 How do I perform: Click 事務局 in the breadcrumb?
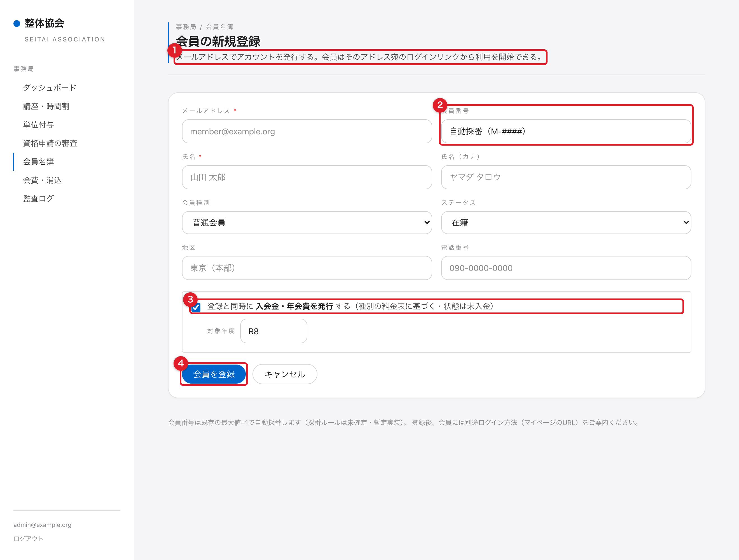(186, 27)
